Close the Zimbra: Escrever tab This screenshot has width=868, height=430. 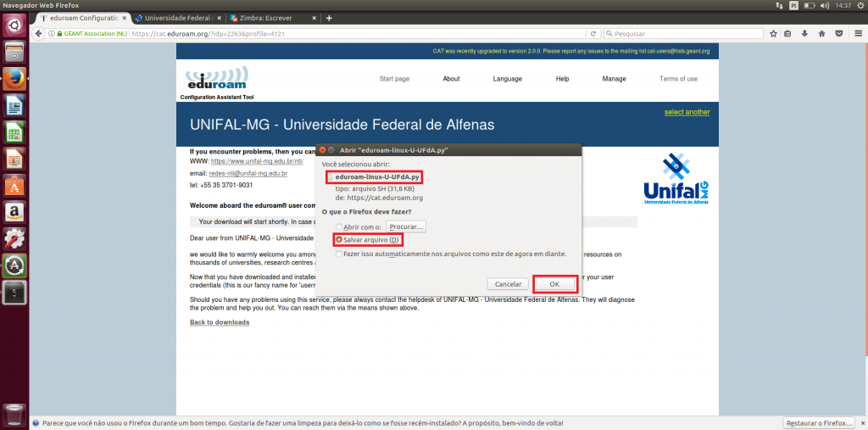pos(314,18)
